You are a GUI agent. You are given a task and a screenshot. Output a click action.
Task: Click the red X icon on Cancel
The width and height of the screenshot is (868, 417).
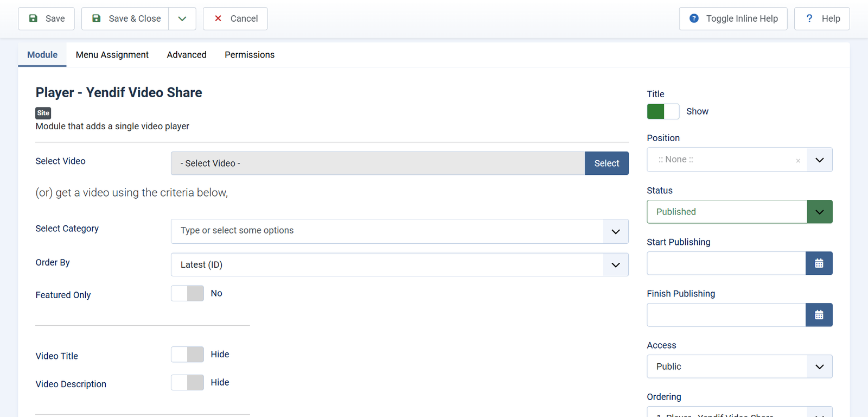pos(218,18)
